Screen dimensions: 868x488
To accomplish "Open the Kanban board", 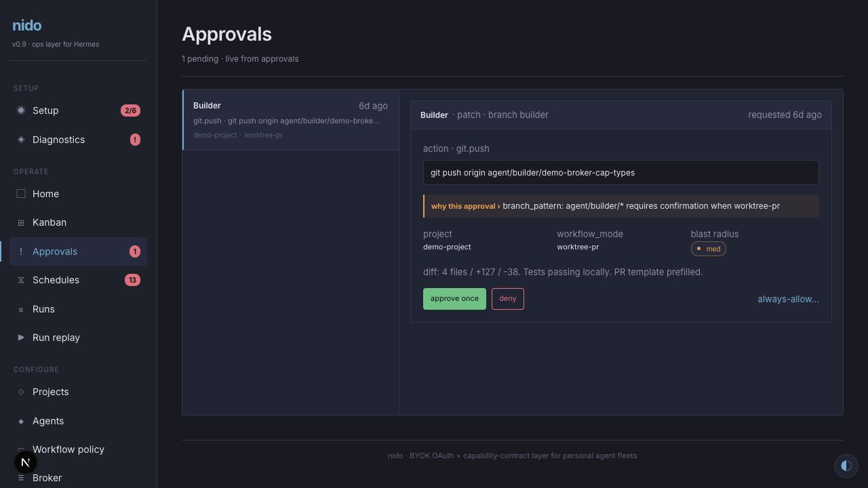I will (78, 222).
